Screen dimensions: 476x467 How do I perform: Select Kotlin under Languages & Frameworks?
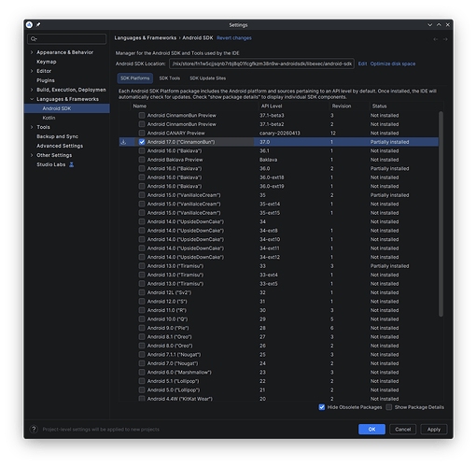tap(49, 118)
